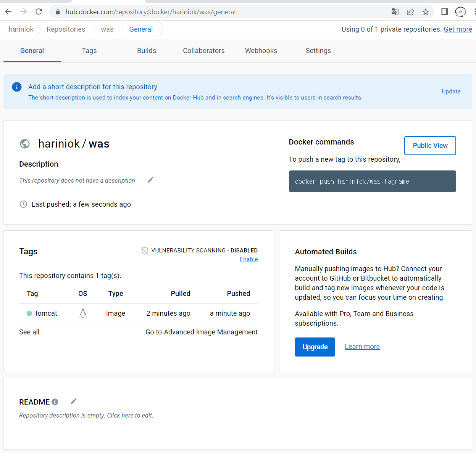Open the Webhooks tab
The width and height of the screenshot is (476, 453).
click(261, 51)
